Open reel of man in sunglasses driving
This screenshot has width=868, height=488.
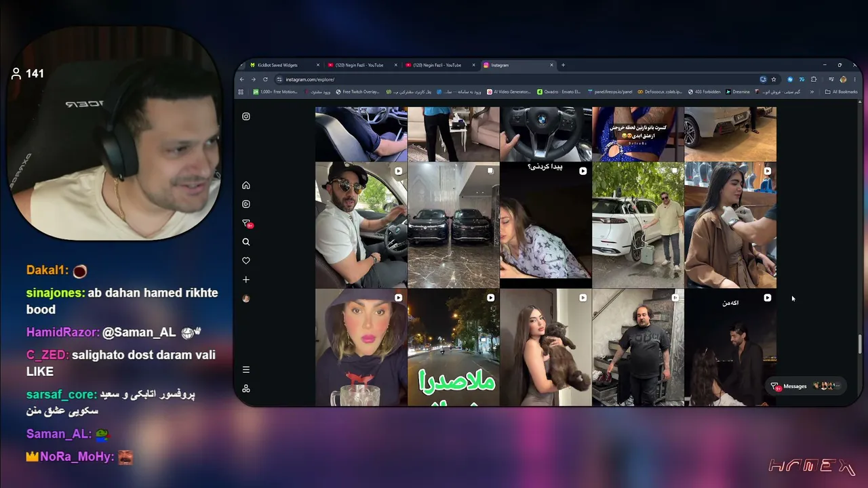click(x=361, y=225)
